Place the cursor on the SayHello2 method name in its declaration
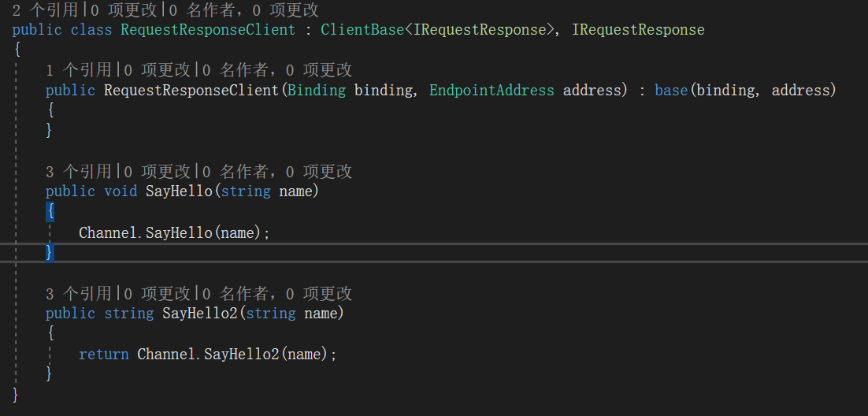The height and width of the screenshot is (416, 868). (x=200, y=314)
